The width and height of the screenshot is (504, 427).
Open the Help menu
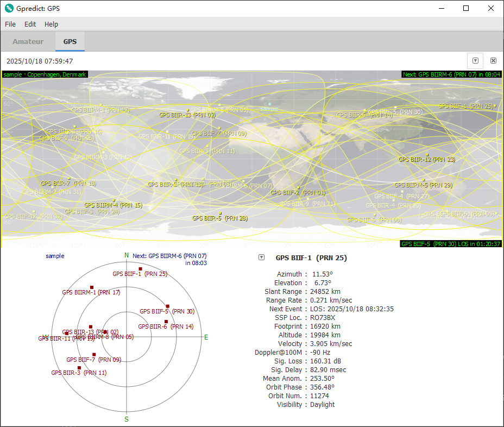coord(51,24)
